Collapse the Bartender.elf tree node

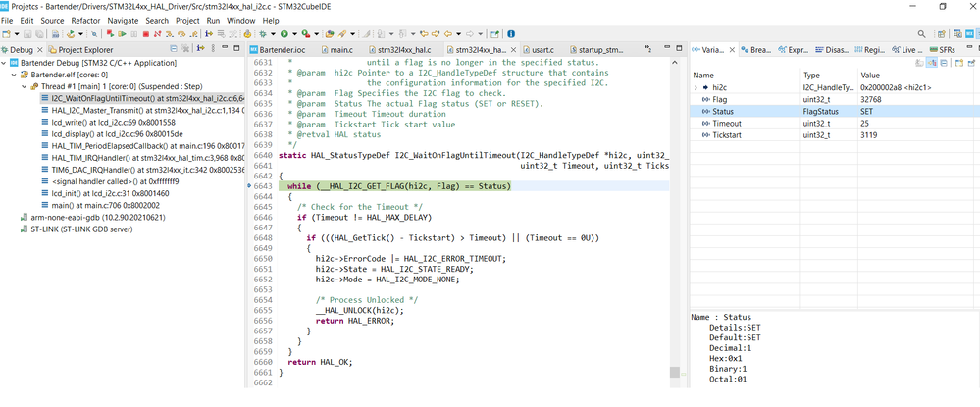(15, 75)
